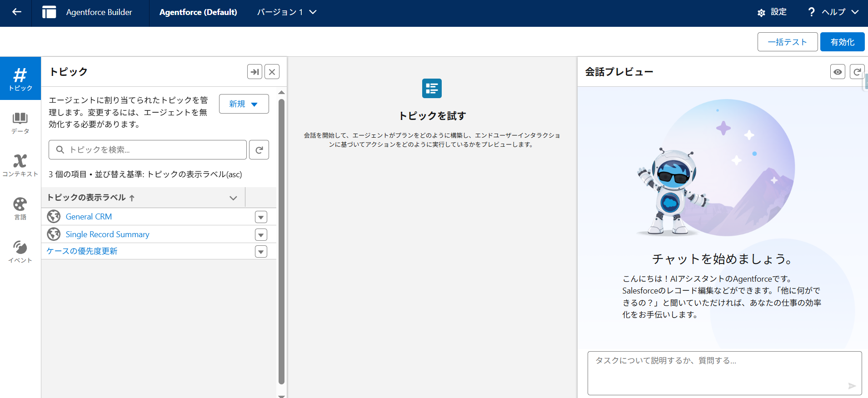This screenshot has height=398, width=868.
Task: Open the General CRM topic link
Action: pos(89,217)
